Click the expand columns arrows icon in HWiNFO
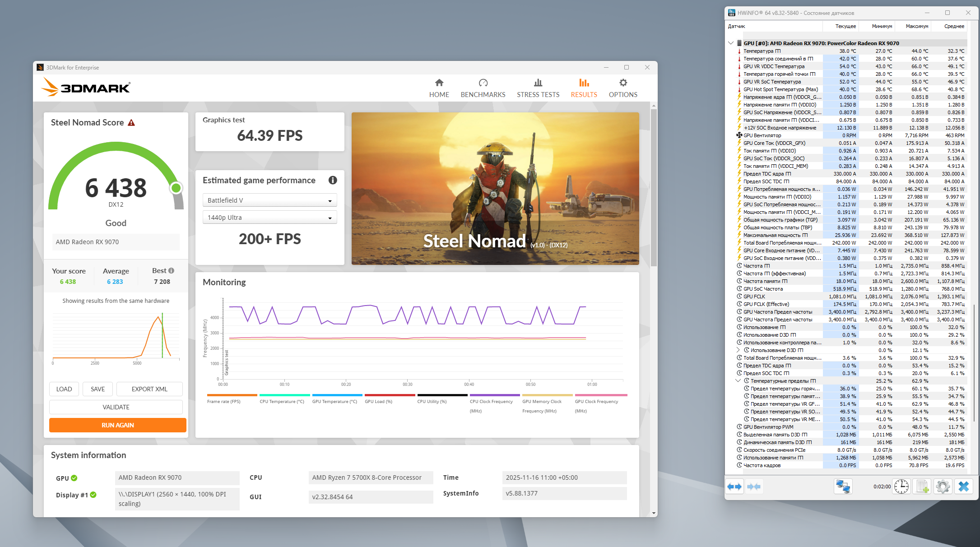 [734, 487]
